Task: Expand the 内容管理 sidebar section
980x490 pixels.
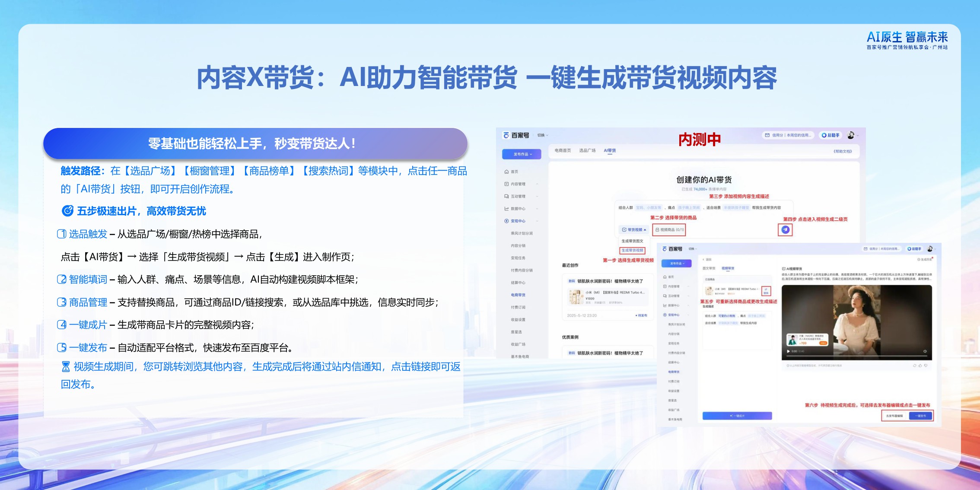Action: pyautogui.click(x=518, y=184)
